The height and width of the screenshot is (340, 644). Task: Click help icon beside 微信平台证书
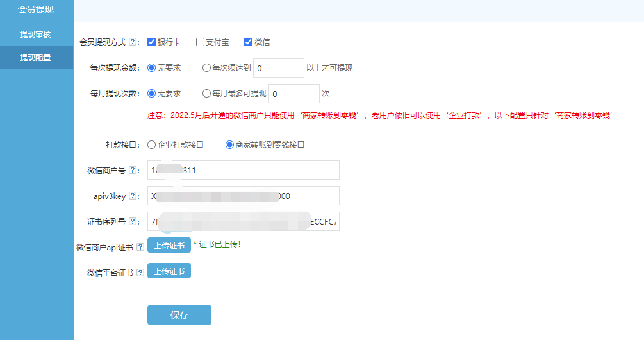(x=140, y=273)
